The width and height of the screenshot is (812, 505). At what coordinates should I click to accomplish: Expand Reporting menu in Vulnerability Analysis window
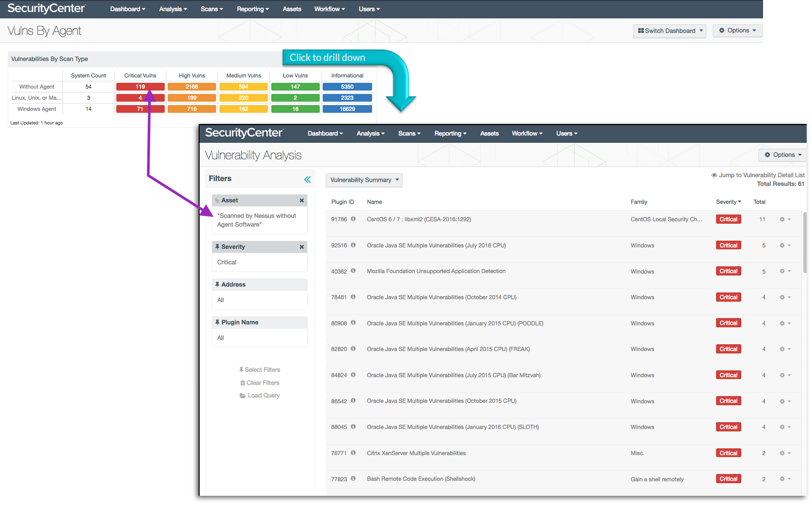coord(450,134)
